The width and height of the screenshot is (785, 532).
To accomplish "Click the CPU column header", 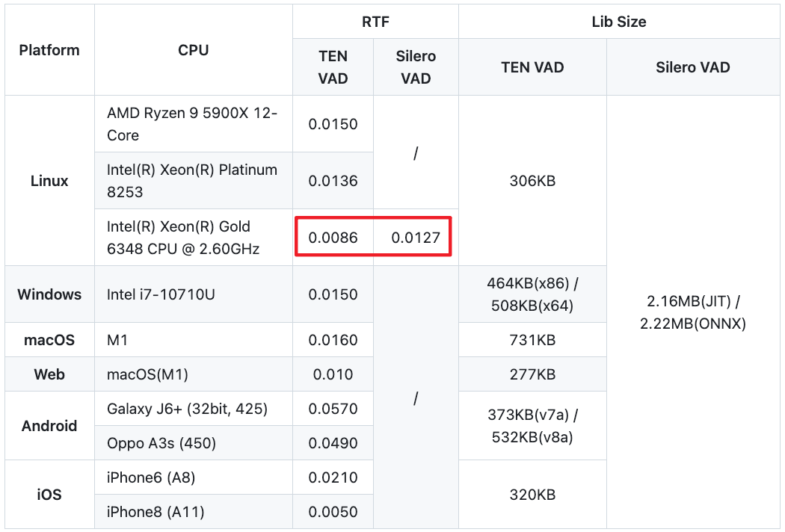I will point(193,51).
